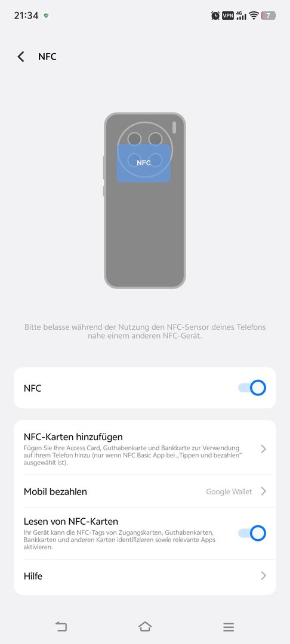This screenshot has height=644, width=290.
Task: Open Mobil bezahlen chevron arrow
Action: coord(264,491)
